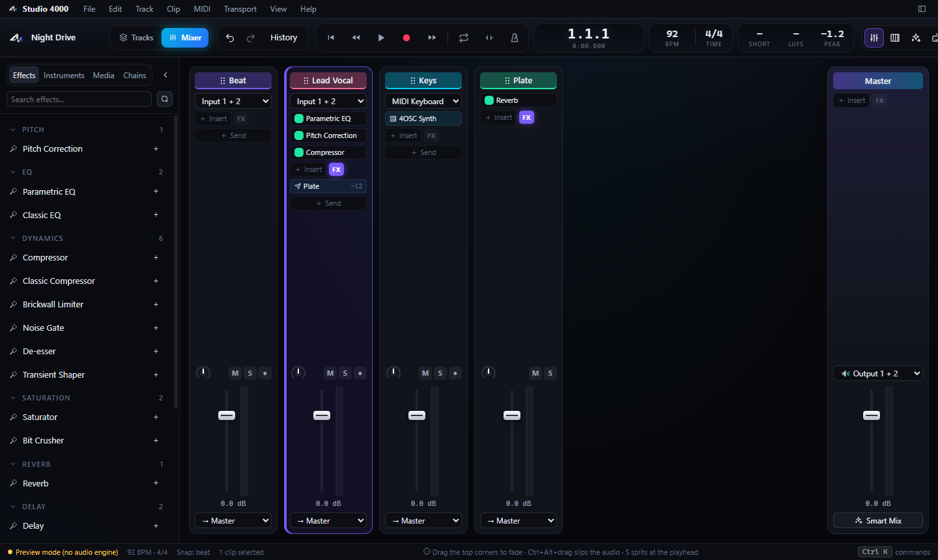Disable the Compressor on Lead Vocal

click(299, 152)
